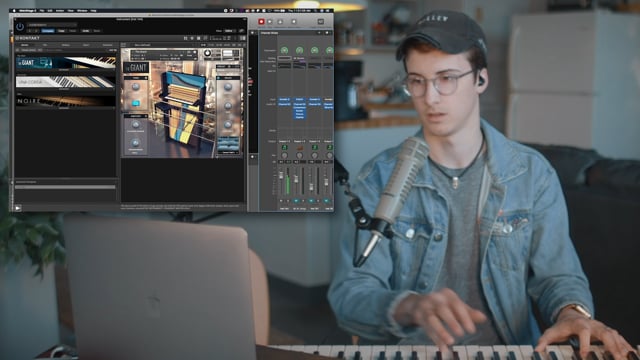Toggle mute on second channel strip
Viewport: 640px width, 360px height.
point(296,200)
